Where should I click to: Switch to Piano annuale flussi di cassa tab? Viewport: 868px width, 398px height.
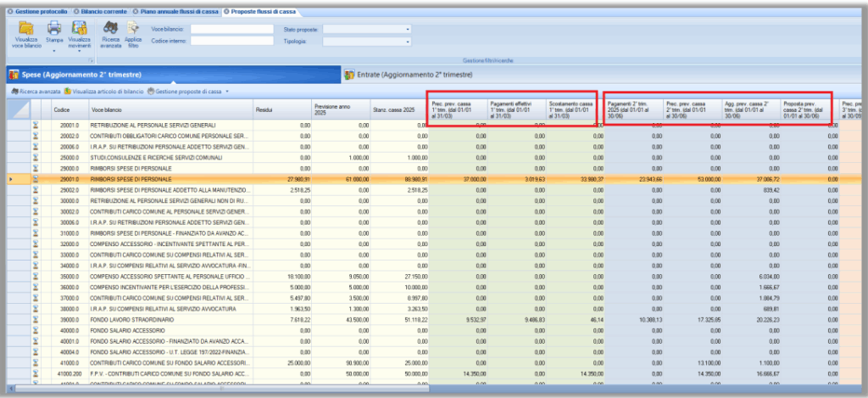(181, 11)
